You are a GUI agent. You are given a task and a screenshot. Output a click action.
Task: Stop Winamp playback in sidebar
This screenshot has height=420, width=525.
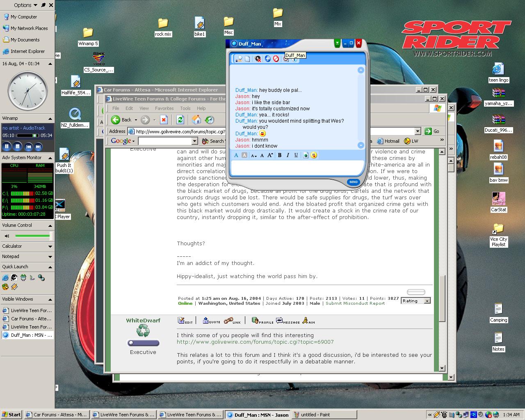tap(17, 146)
